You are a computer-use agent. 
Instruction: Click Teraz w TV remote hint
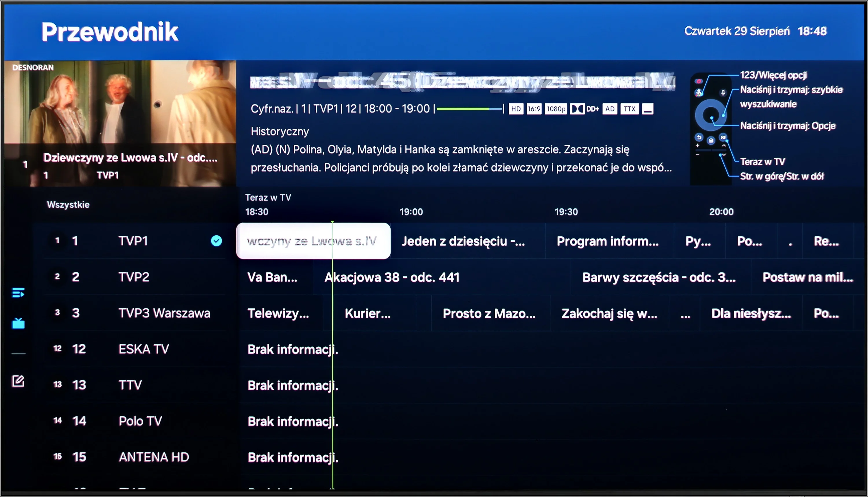pyautogui.click(x=762, y=161)
